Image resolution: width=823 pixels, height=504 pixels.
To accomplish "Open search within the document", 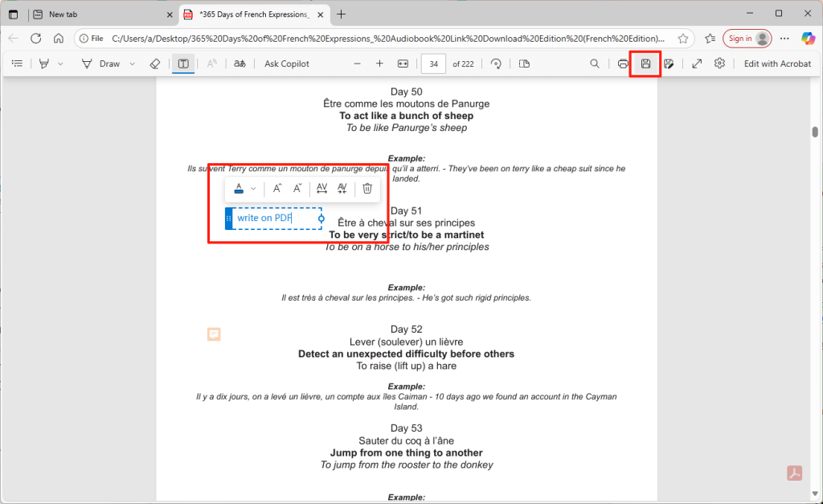I will pos(595,64).
